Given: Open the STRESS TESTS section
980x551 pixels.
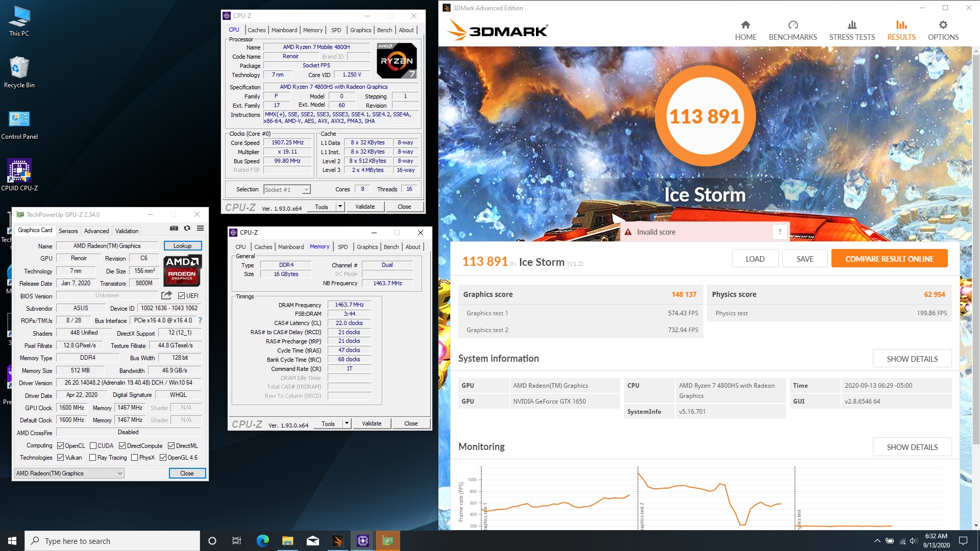Looking at the screenshot, I should click(x=852, y=31).
